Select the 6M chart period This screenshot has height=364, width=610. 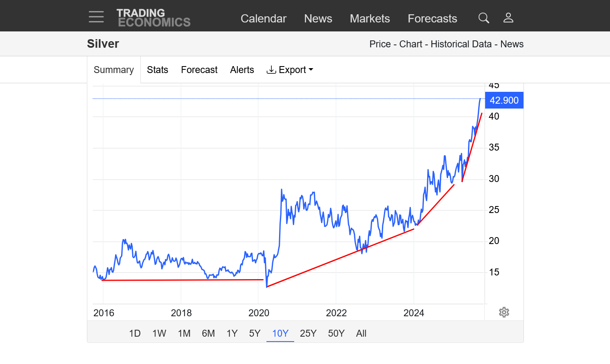pyautogui.click(x=208, y=333)
